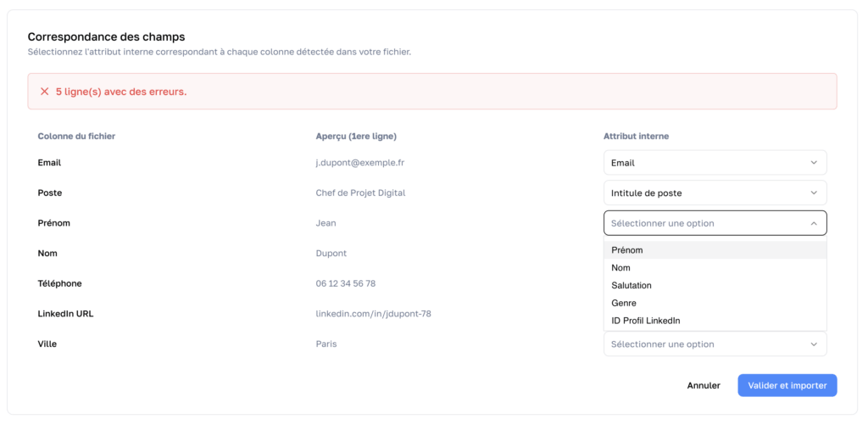The image size is (868, 425).
Task: Click "Valider et importer" button
Action: click(x=787, y=385)
